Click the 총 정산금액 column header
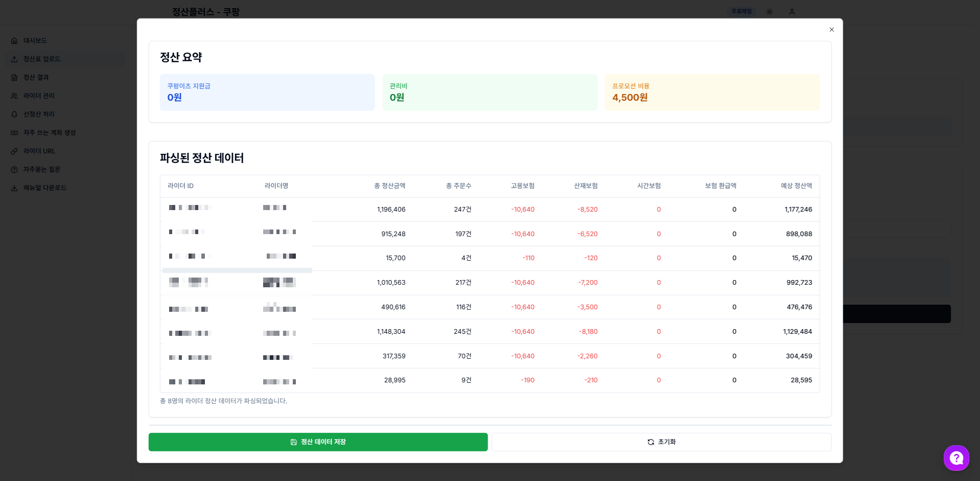980x481 pixels. click(x=389, y=186)
